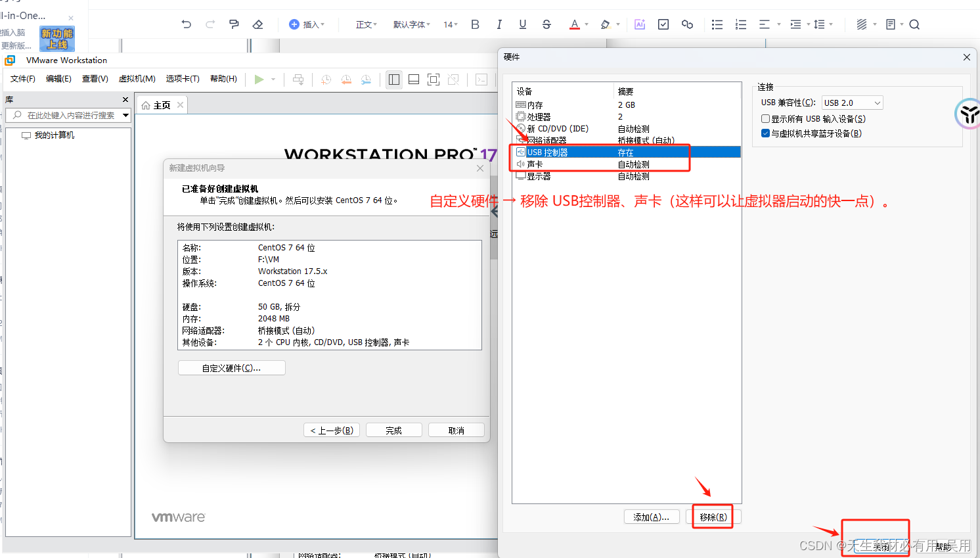Viewport: 980px width, 558px height.
Task: Select 声卡 row in device list
Action: pyautogui.click(x=627, y=164)
